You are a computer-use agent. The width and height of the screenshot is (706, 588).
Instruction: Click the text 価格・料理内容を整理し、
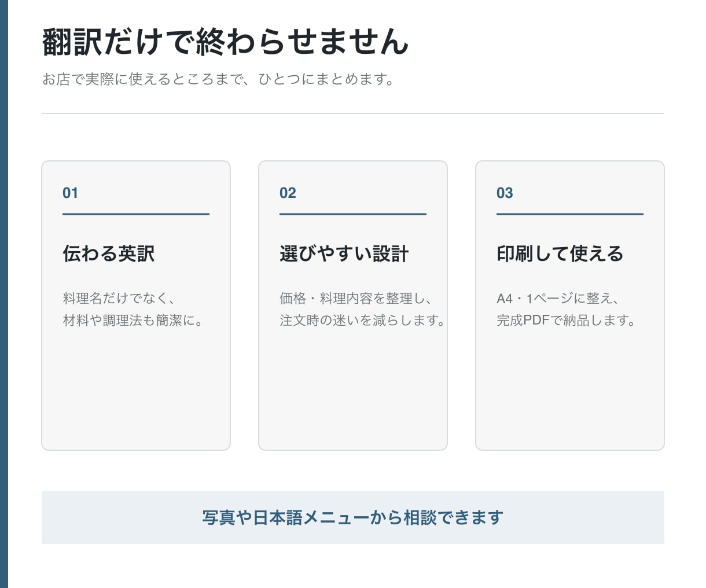356,298
